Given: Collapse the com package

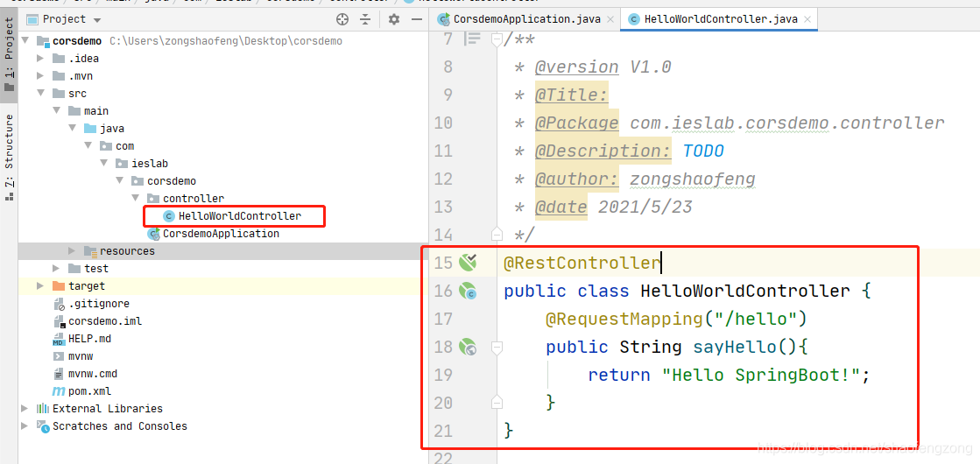Looking at the screenshot, I should (88, 146).
